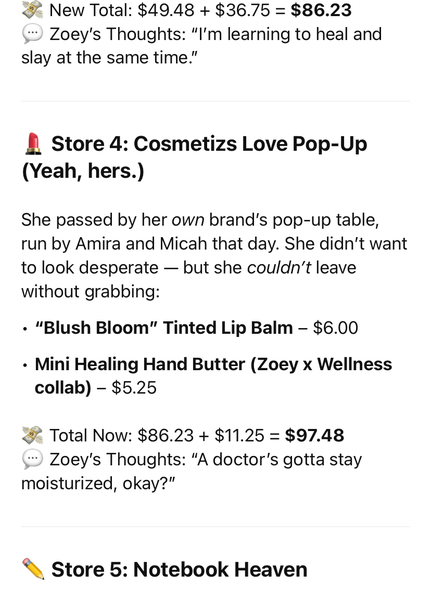Click the divider line above Store 5
431x600 pixels.
click(x=216, y=527)
